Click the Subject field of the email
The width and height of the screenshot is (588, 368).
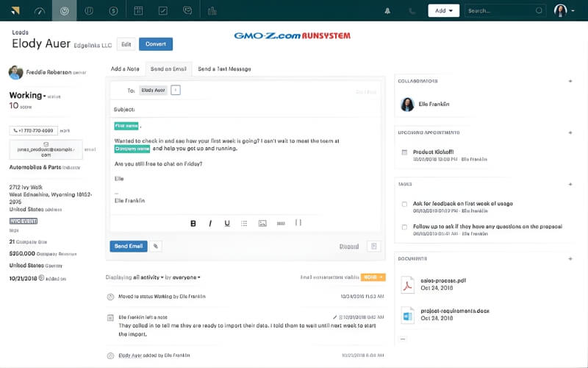coord(245,109)
